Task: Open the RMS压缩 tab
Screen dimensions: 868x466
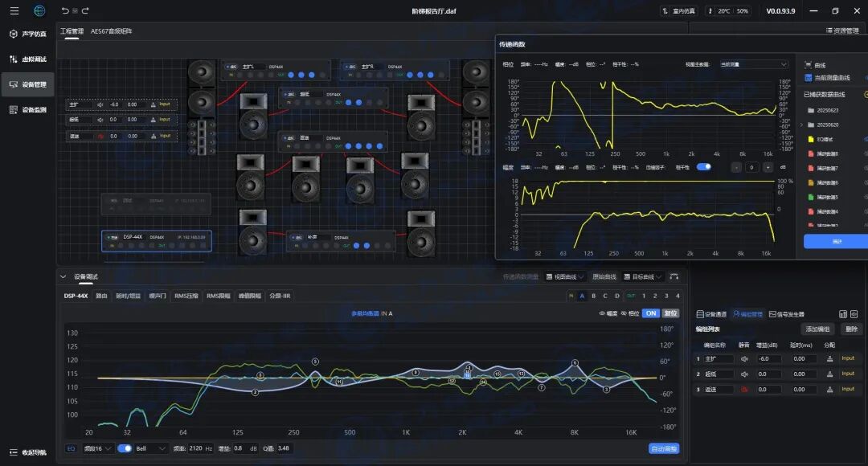Action: (186, 296)
